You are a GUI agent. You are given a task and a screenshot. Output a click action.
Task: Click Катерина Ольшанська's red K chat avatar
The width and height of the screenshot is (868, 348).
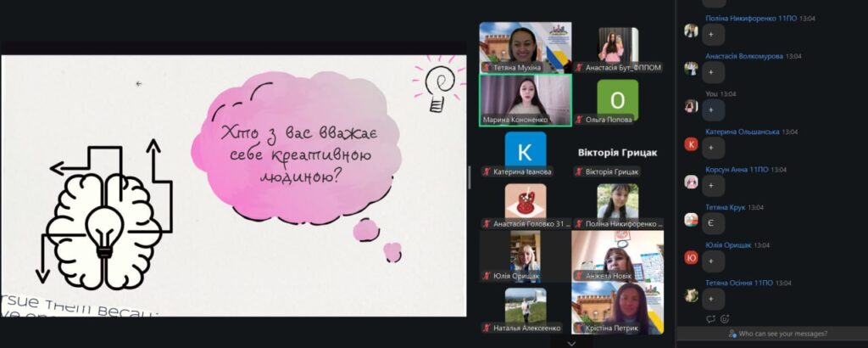pyautogui.click(x=691, y=144)
